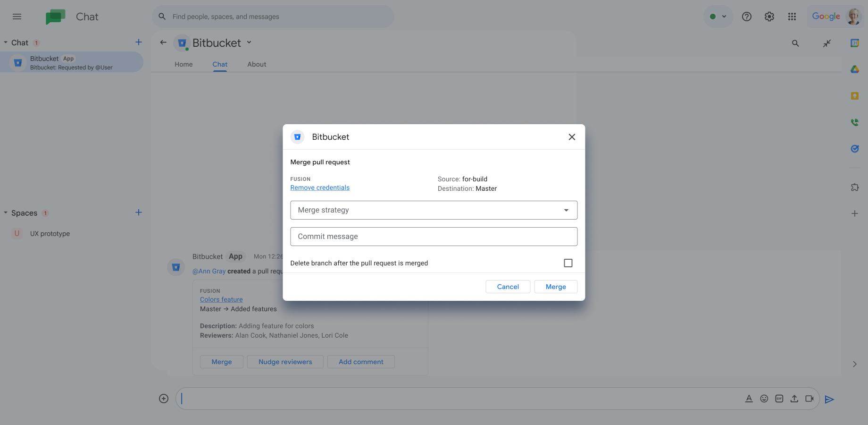Open Google Drive side panel icon
Viewport: 868px width, 425px height.
[x=855, y=69]
